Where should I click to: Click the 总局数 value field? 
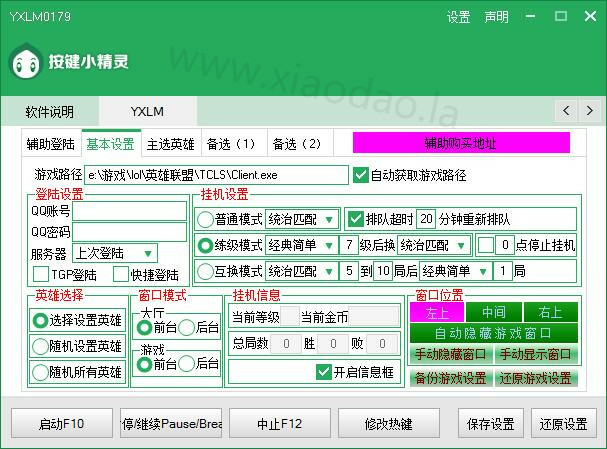click(286, 344)
